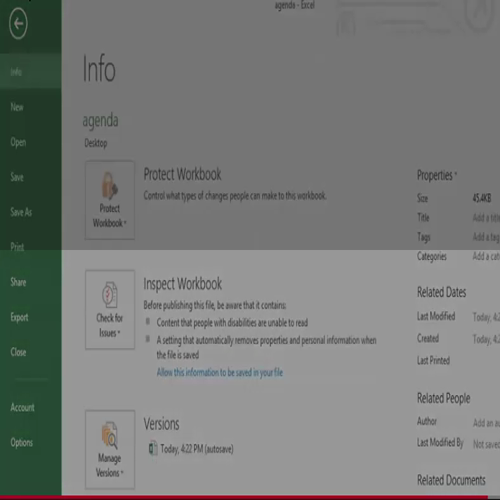Click the Manage Versions magnifier icon
Image resolution: width=500 pixels, height=500 pixels.
110,435
